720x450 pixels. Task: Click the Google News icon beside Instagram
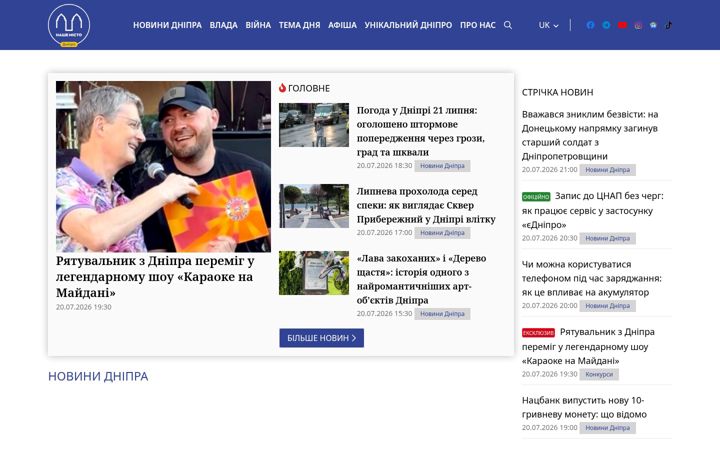point(653,25)
